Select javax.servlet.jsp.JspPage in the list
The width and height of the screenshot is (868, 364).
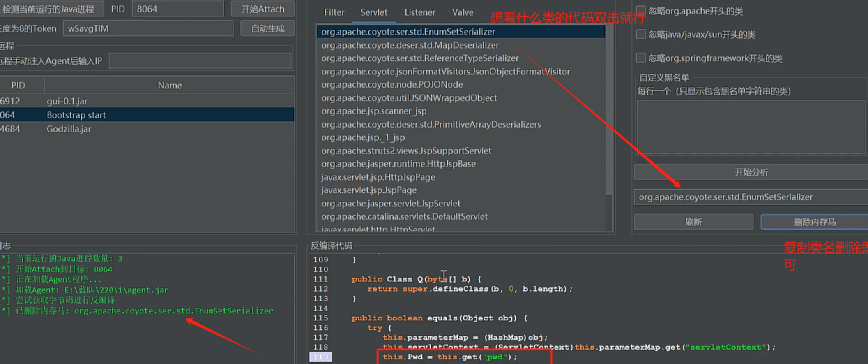[x=461, y=190]
